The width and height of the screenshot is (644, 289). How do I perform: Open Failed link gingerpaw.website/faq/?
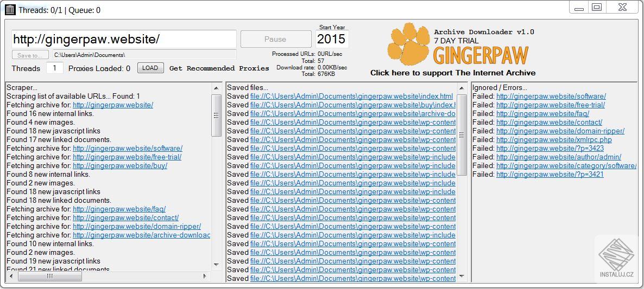tap(542, 113)
